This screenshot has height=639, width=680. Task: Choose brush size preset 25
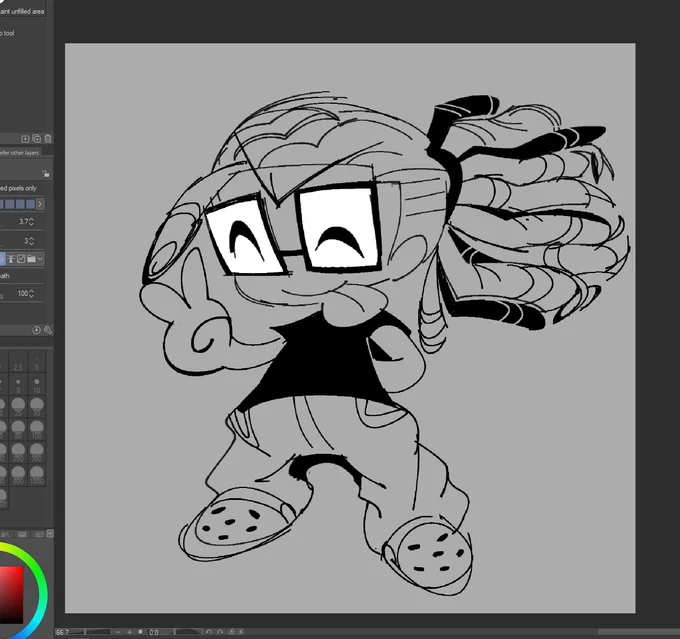pos(18,407)
